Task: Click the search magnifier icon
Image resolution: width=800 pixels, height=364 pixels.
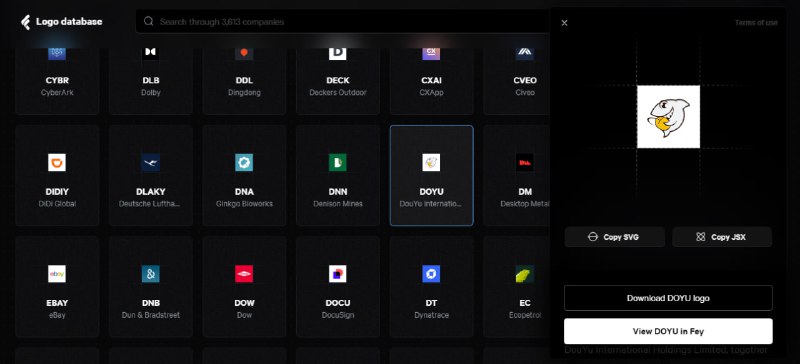Action: coord(148,21)
